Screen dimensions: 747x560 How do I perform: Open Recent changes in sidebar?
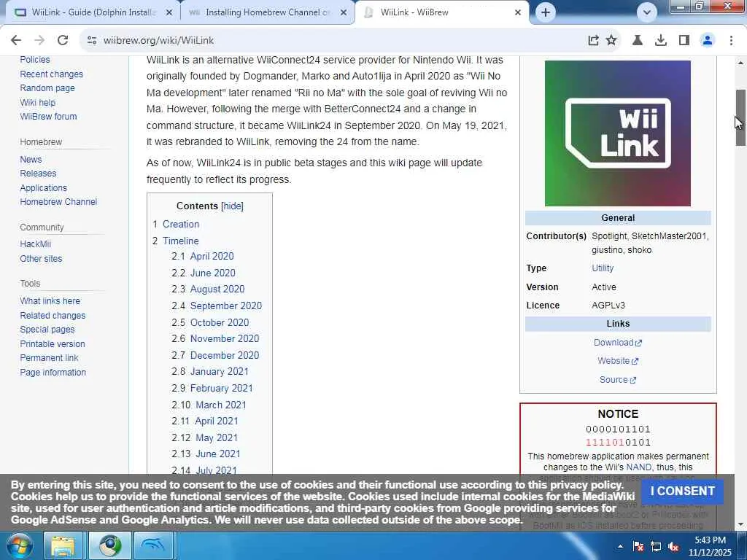click(52, 74)
